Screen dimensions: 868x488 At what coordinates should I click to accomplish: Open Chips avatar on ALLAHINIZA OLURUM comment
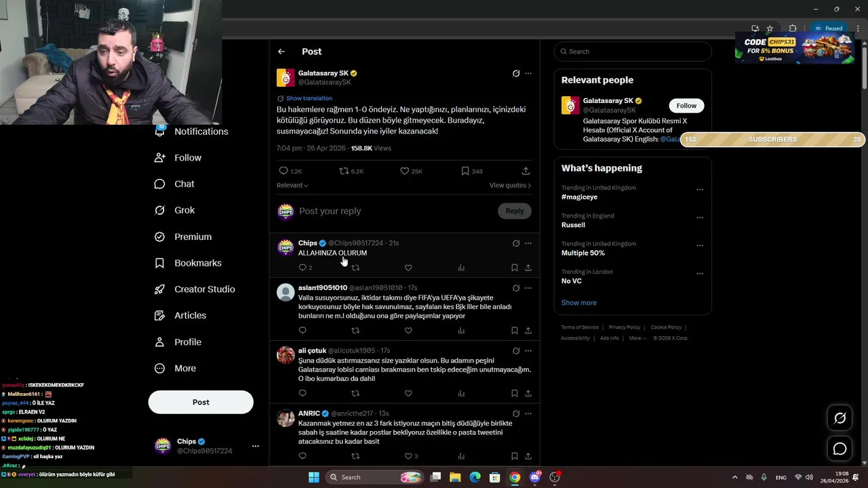tap(285, 247)
